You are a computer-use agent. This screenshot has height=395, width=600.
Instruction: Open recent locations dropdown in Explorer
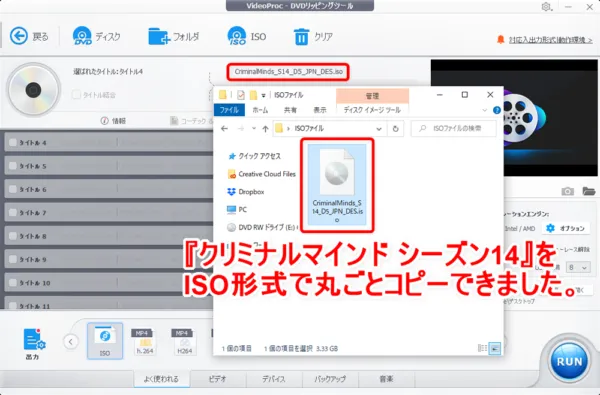click(254, 129)
